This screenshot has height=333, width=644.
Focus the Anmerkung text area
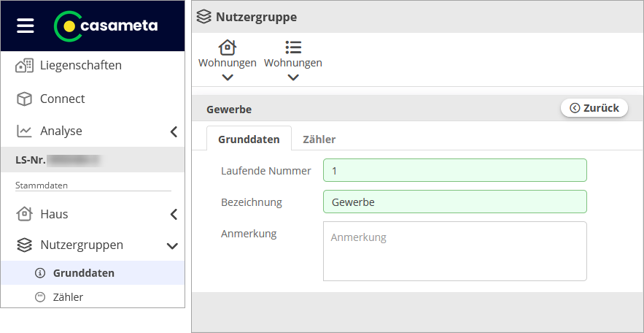(454, 250)
